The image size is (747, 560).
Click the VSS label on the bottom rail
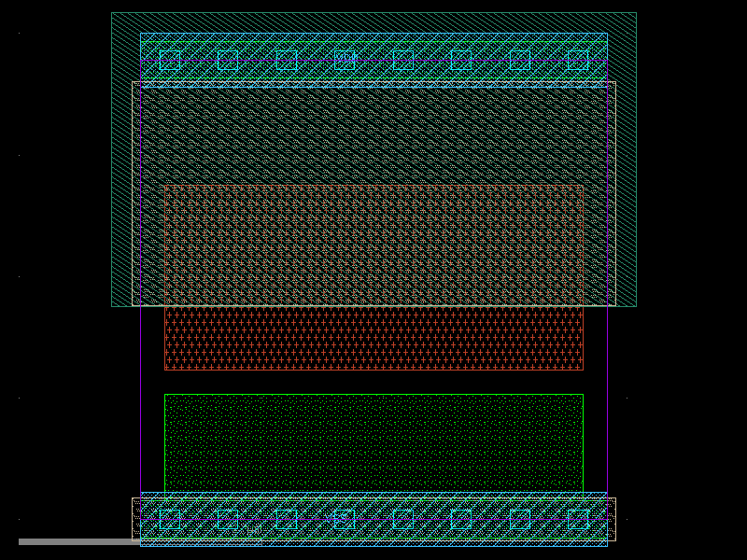pos(337,518)
